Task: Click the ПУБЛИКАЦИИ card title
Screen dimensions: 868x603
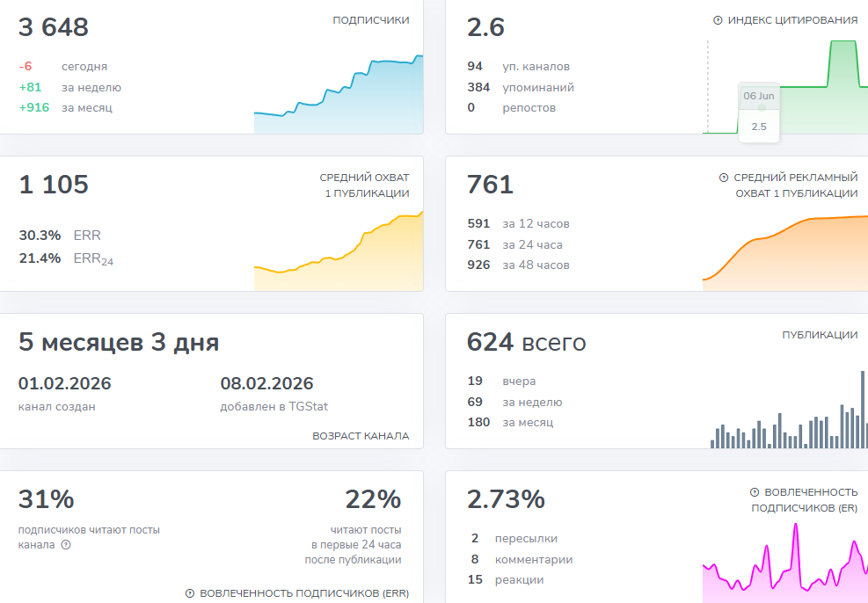Action: tap(820, 335)
